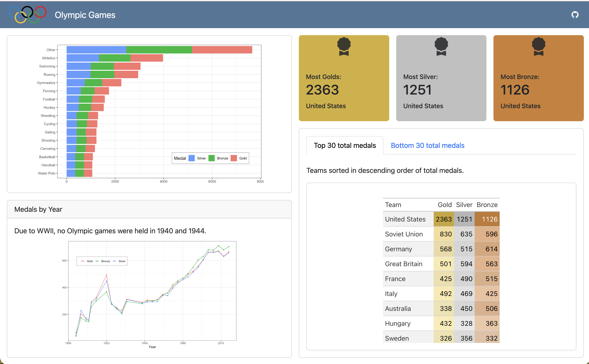Select Top 30 total medals tab
589x364 pixels.
tap(345, 145)
